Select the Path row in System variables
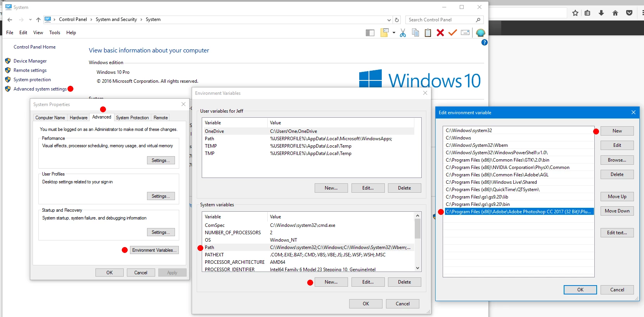This screenshot has height=317, width=644. point(308,247)
